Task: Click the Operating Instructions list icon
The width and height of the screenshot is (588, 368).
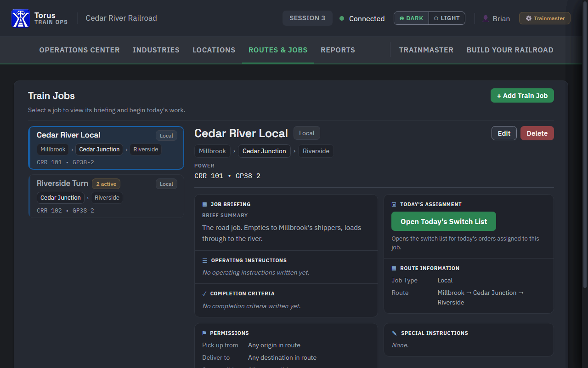Action: tap(205, 260)
